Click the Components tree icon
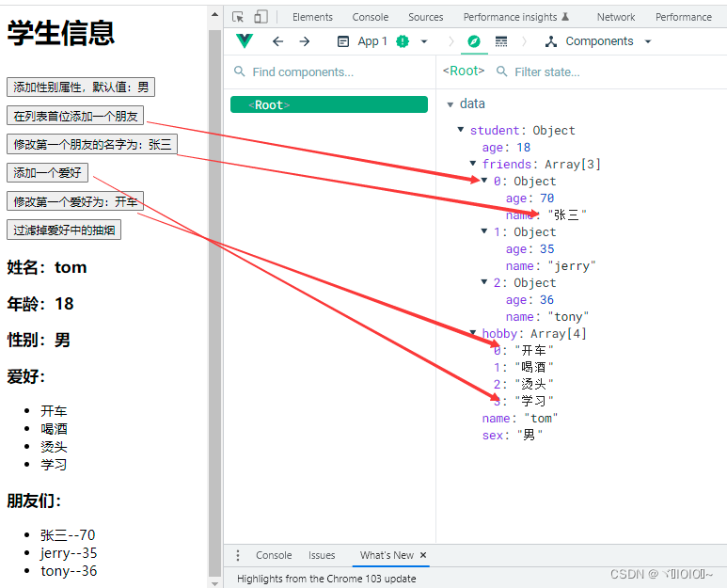This screenshot has width=727, height=588. pos(551,41)
